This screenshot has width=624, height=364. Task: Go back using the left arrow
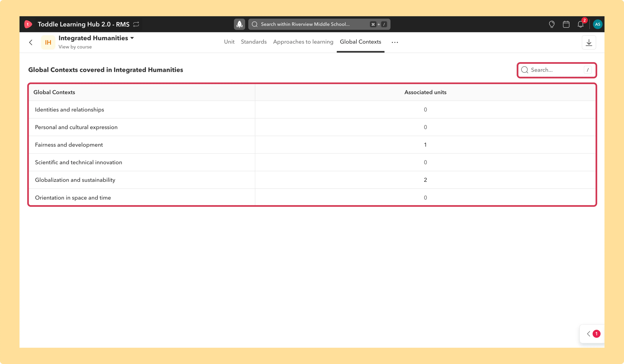coord(31,43)
